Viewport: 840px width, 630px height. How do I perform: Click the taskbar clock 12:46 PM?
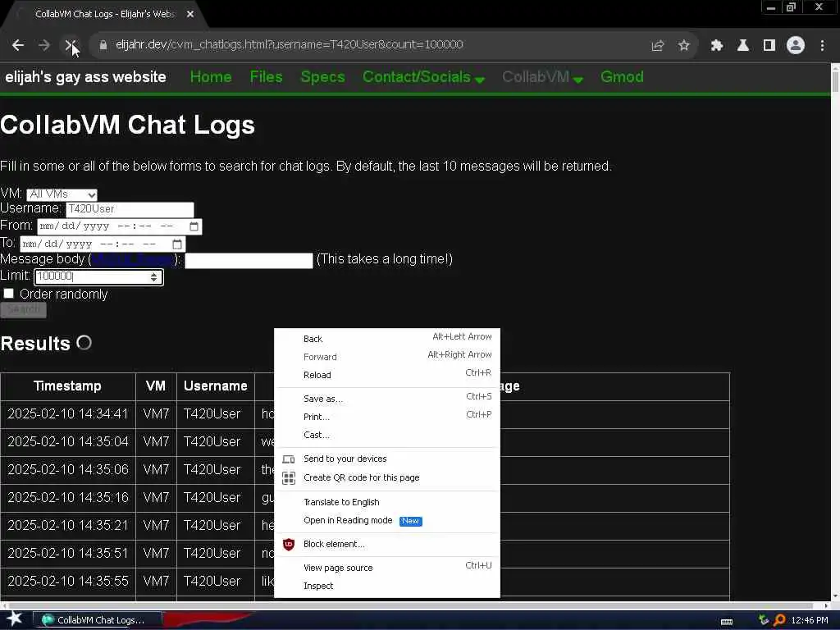[810, 620]
